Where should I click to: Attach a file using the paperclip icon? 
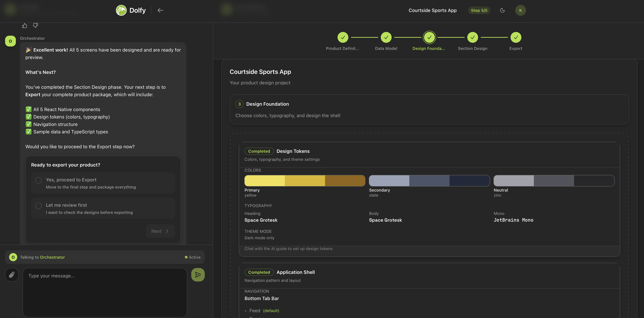click(11, 274)
